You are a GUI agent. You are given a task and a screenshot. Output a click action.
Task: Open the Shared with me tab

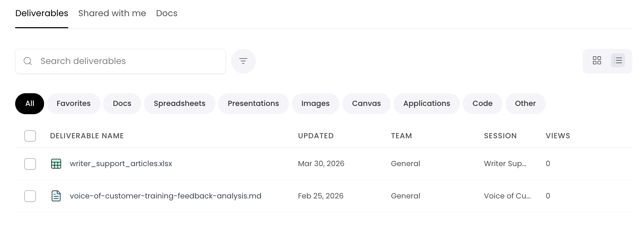pyautogui.click(x=112, y=13)
